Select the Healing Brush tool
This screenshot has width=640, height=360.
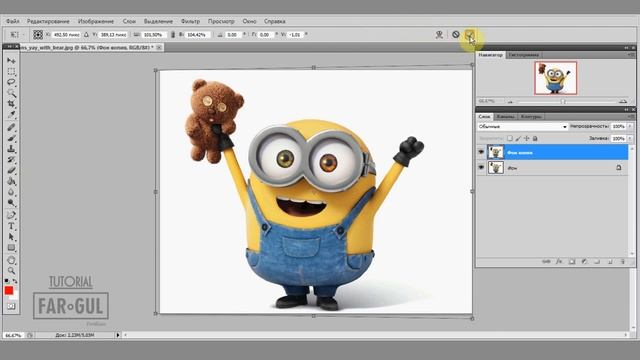click(x=11, y=127)
